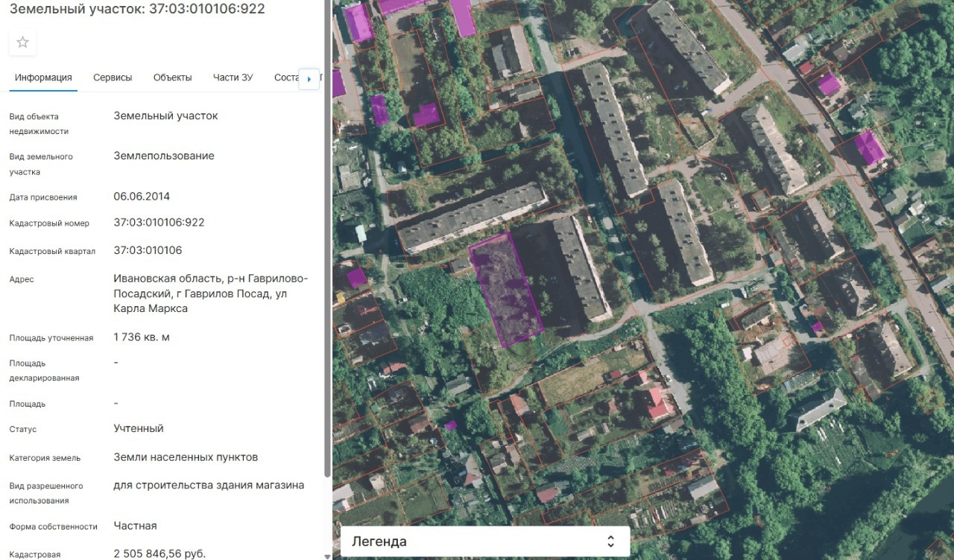Expand the Легенда panel

[x=485, y=541]
